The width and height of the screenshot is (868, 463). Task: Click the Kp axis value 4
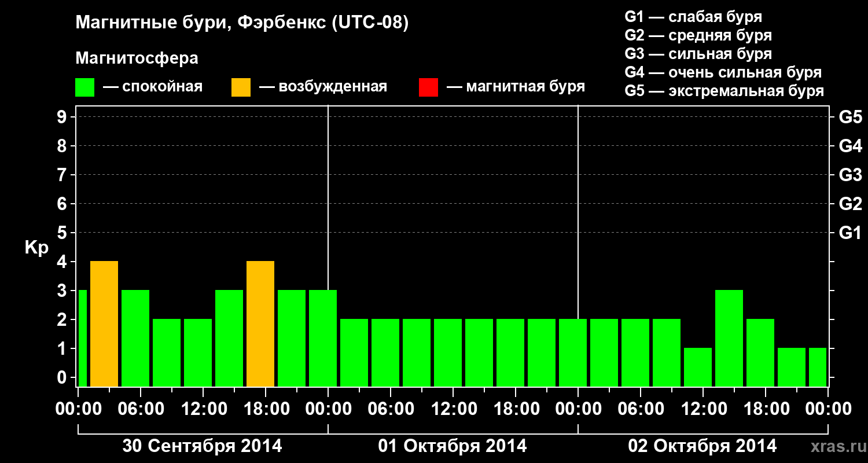point(63,262)
